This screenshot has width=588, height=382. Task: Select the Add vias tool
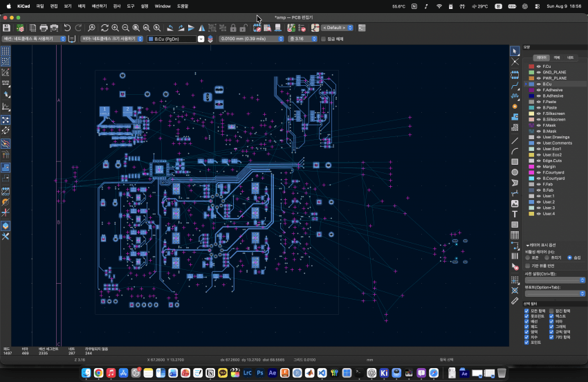click(x=515, y=107)
